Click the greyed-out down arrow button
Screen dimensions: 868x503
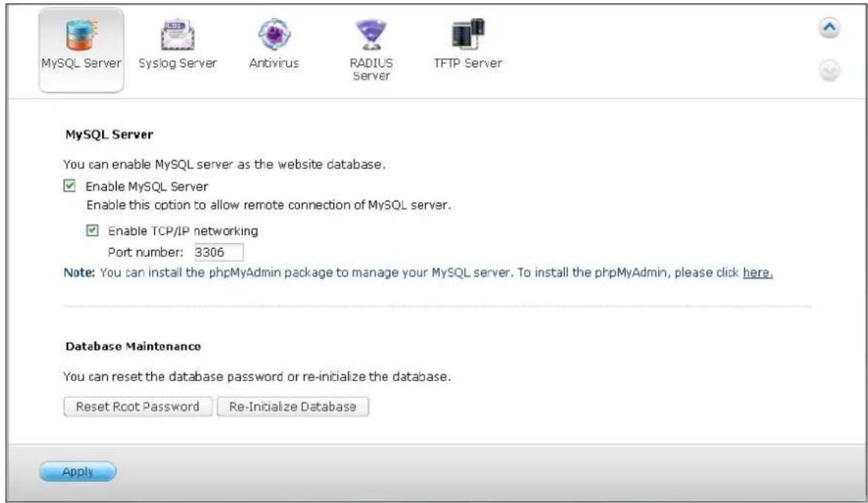(830, 71)
